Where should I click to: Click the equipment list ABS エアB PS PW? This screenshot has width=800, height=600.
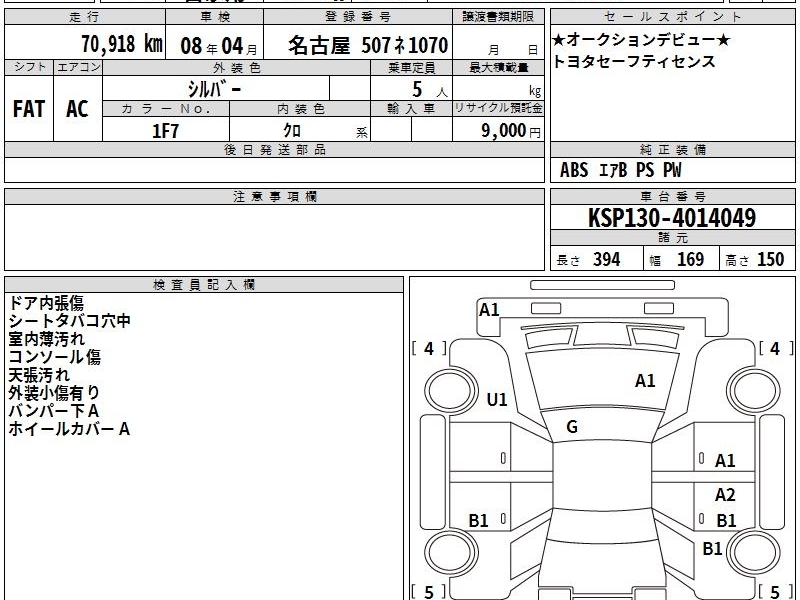(x=620, y=170)
